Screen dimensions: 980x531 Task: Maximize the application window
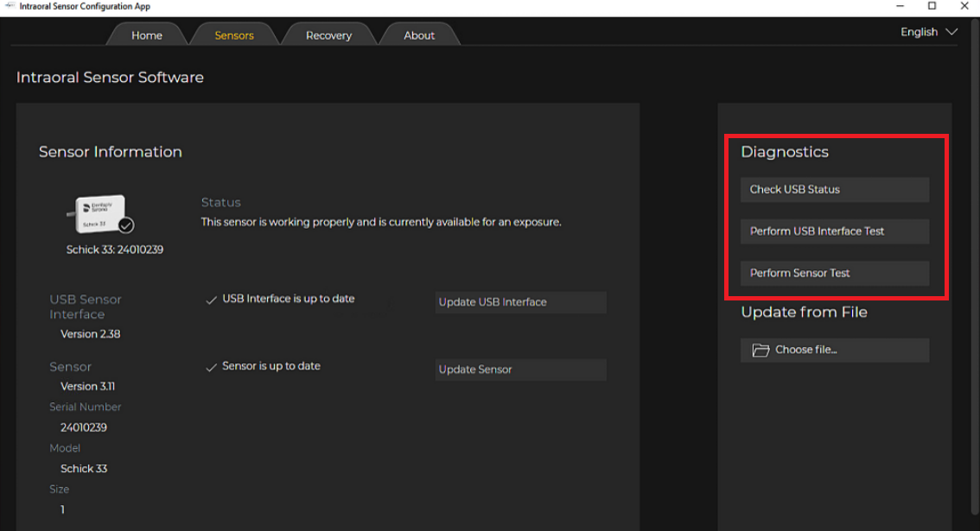tap(932, 6)
